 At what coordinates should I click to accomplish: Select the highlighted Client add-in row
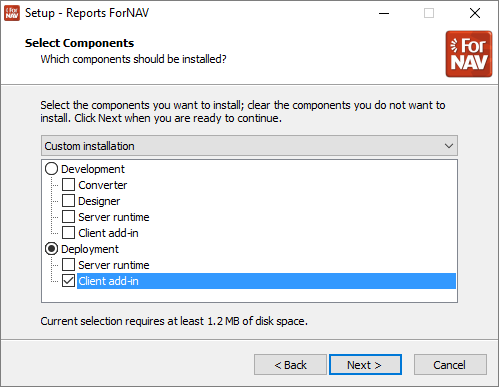click(266, 281)
